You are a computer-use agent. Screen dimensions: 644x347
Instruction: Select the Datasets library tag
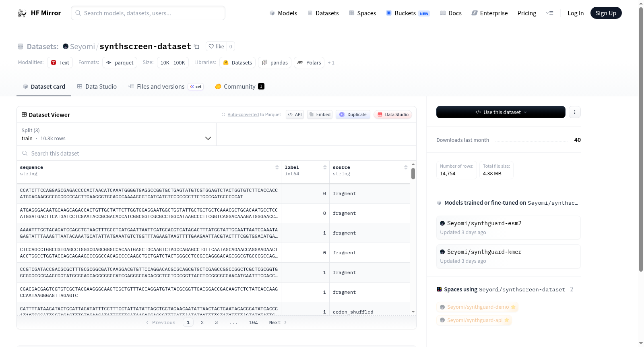(237, 62)
